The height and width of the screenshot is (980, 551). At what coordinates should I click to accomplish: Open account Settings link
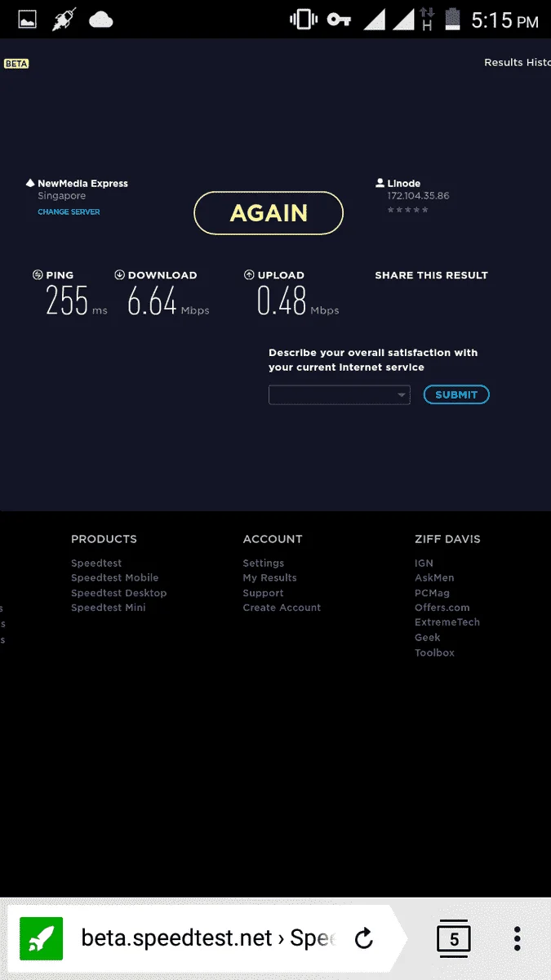tap(263, 563)
